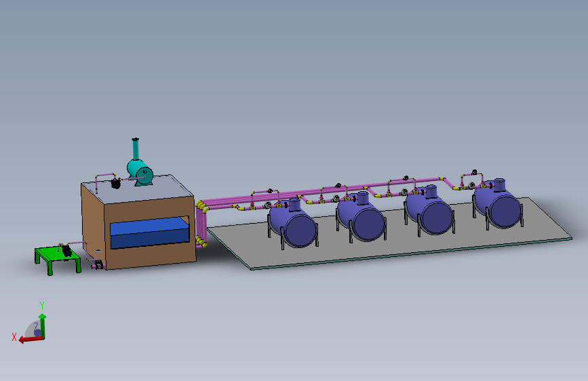
Task: Select the vertical pink pipe bundle beside enclosure
Action: 201,225
